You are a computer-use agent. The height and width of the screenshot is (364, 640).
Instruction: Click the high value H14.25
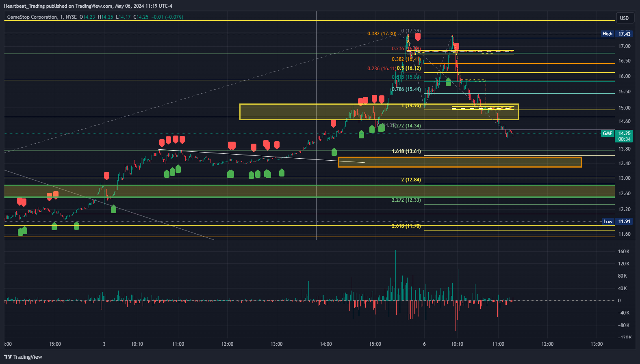click(x=105, y=17)
